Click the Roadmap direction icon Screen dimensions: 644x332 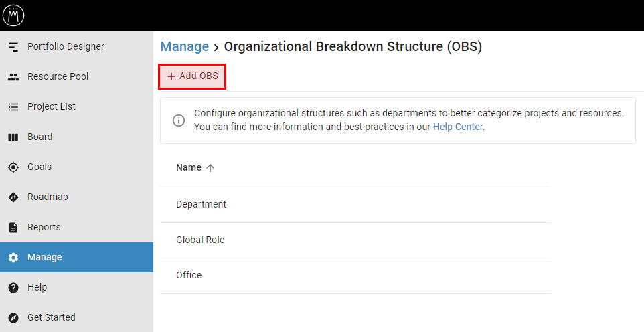tap(13, 197)
